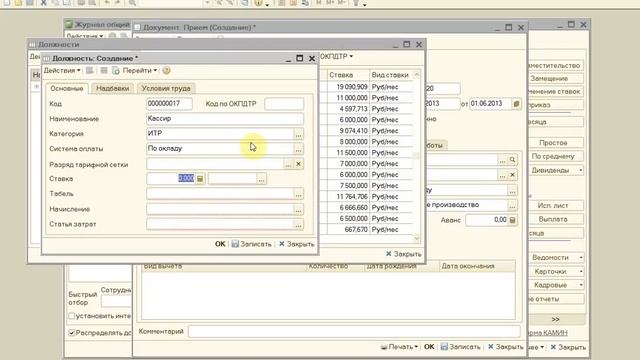The image size is (640, 360).
Task: Click the Код field 000000017
Action: tap(169, 104)
